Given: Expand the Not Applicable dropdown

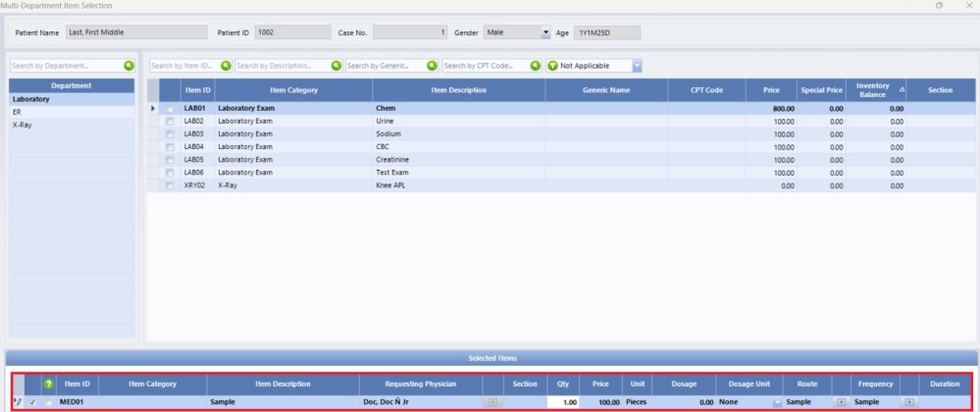Looking at the screenshot, I should (637, 66).
